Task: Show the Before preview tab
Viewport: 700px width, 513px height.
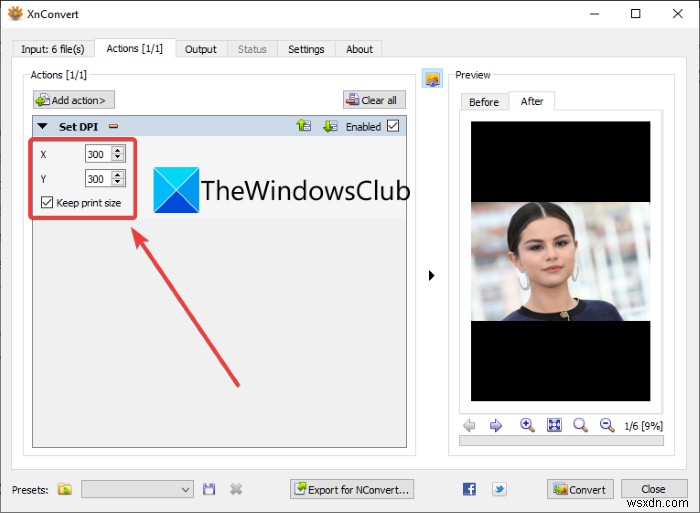Action: (x=484, y=102)
